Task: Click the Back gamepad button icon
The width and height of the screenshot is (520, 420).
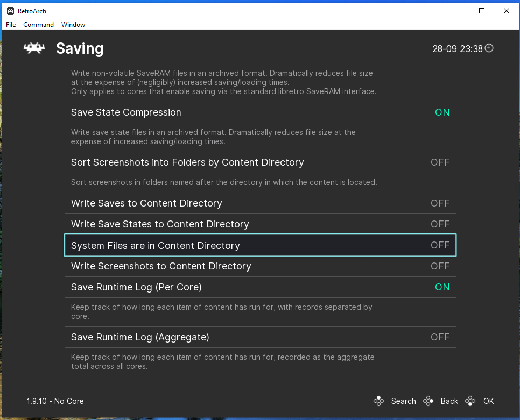Action: 428,401
